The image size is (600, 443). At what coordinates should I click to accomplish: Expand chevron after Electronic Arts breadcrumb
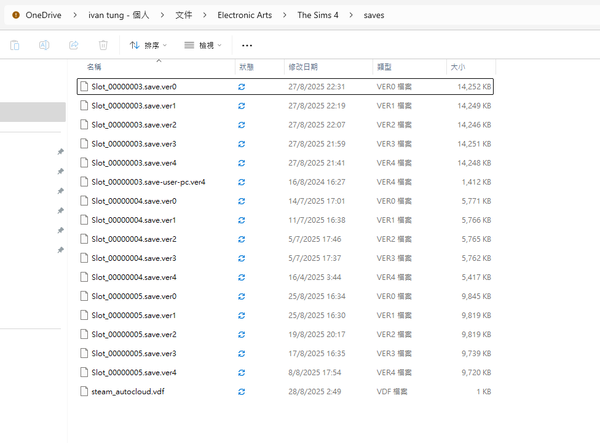click(x=285, y=15)
